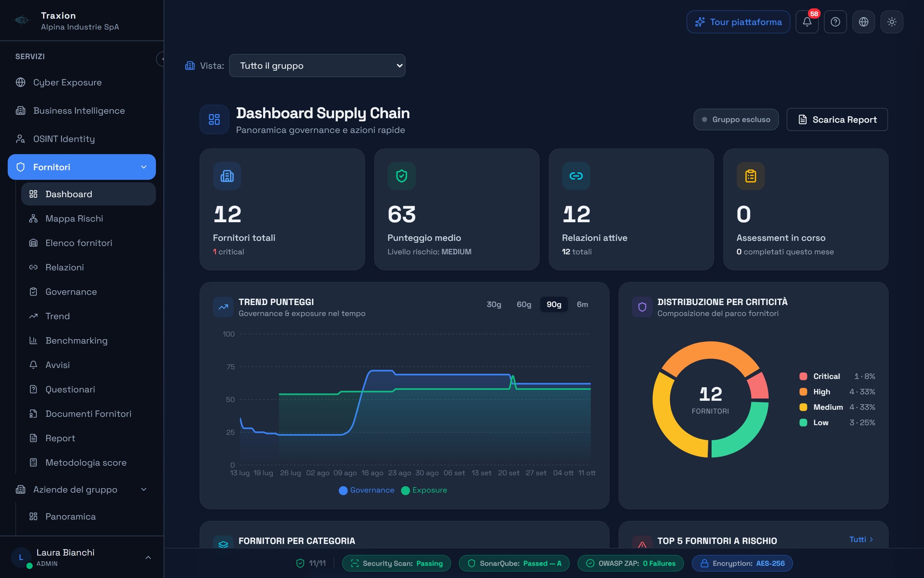Click the Relazioni attive link icon
This screenshot has height=578, width=924.
tap(576, 176)
